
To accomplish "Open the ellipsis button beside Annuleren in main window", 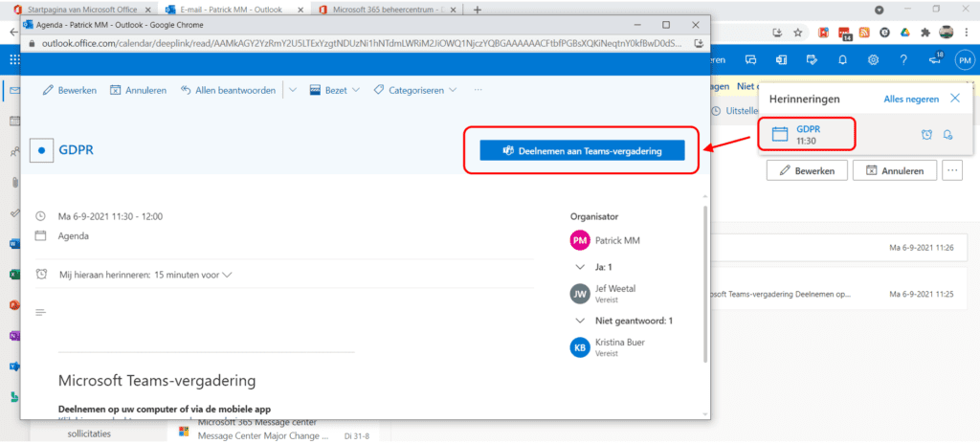I will (x=952, y=170).
